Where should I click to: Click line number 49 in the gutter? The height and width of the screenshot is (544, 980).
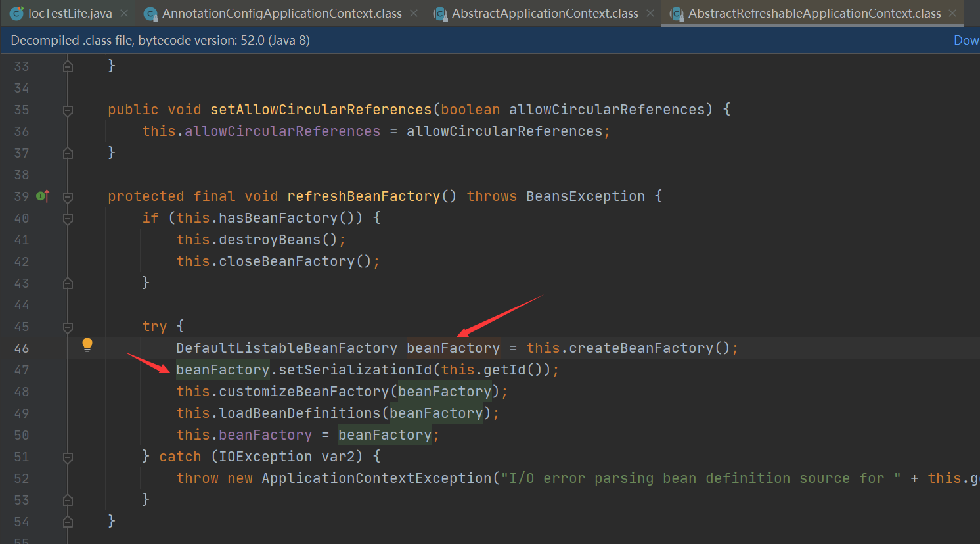pos(22,413)
